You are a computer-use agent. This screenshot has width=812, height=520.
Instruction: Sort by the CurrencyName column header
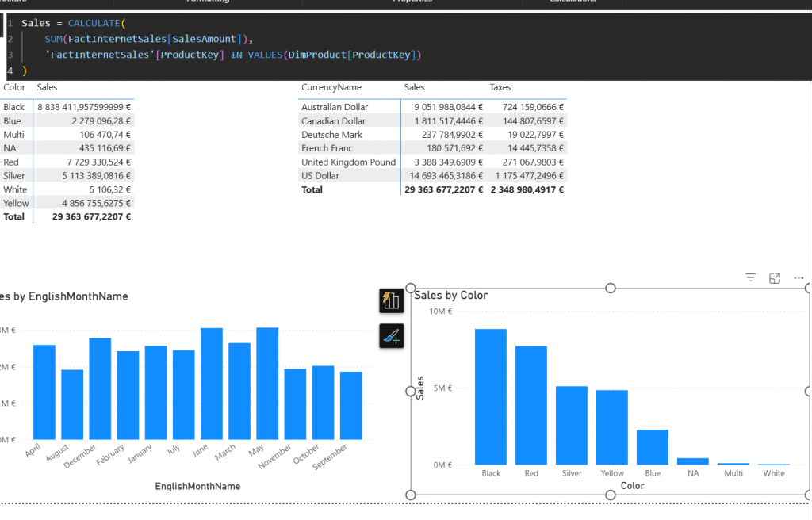click(331, 87)
